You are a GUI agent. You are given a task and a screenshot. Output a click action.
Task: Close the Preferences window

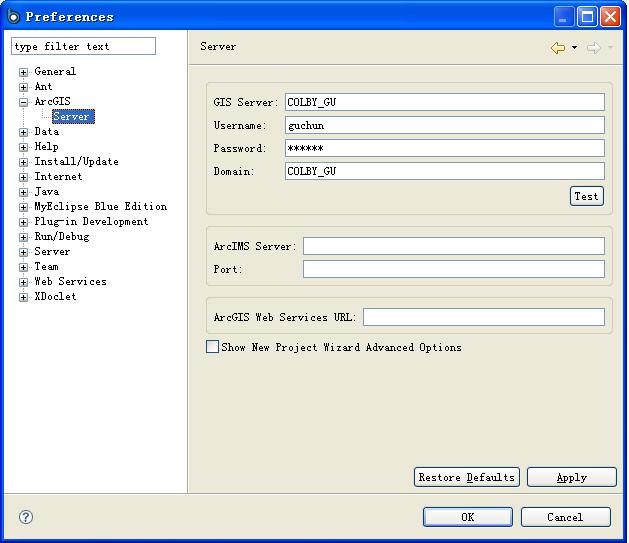click(610, 17)
